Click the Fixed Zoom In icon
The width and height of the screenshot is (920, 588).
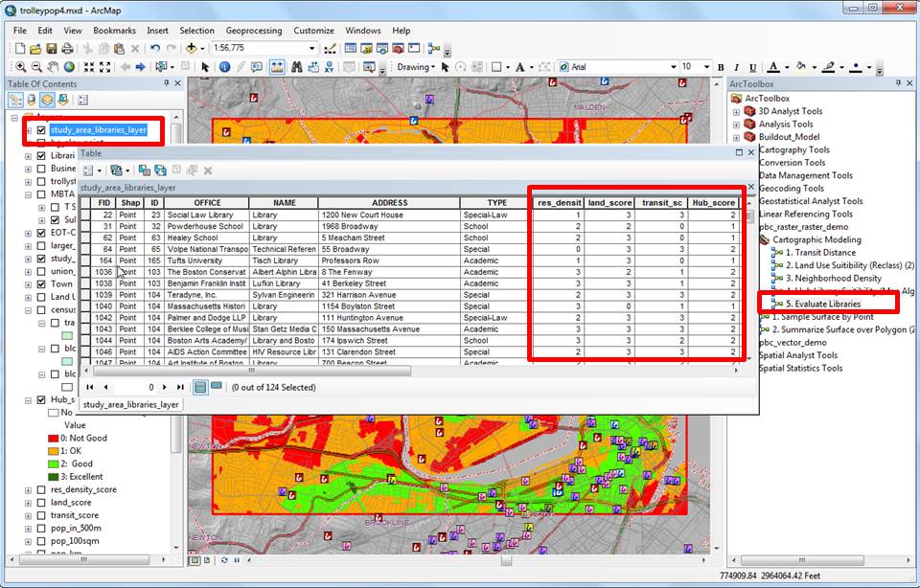coord(88,67)
